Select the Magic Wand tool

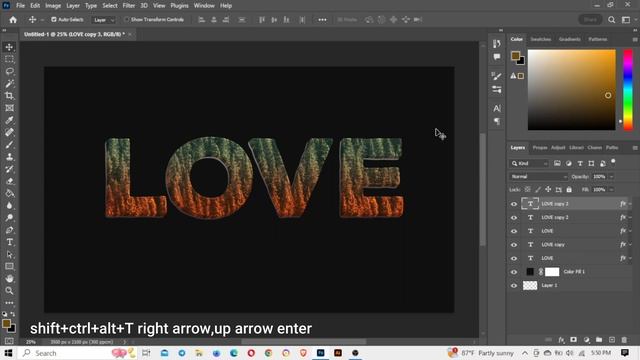[9, 84]
